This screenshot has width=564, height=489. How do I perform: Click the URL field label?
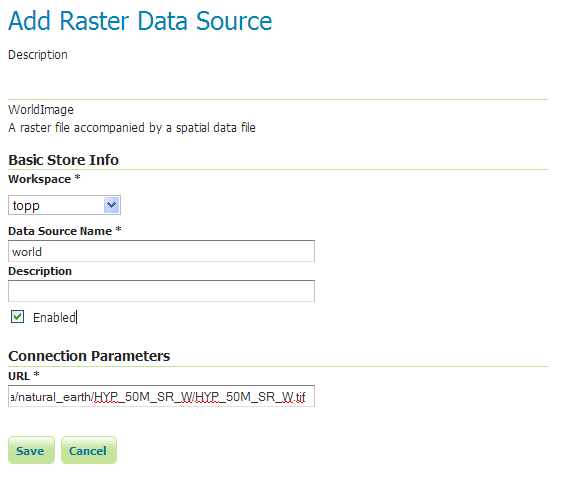click(x=24, y=376)
